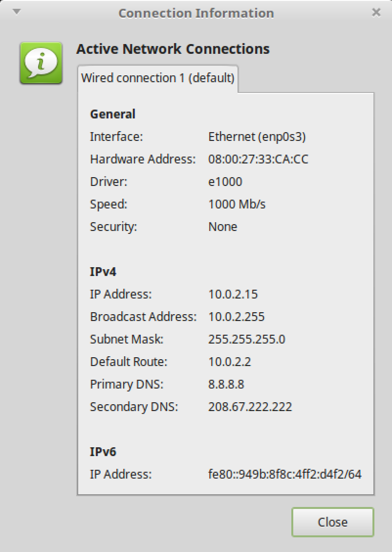Screen dimensions: 392x552
Task: Close the dialog with the title bar X
Action: point(376,13)
